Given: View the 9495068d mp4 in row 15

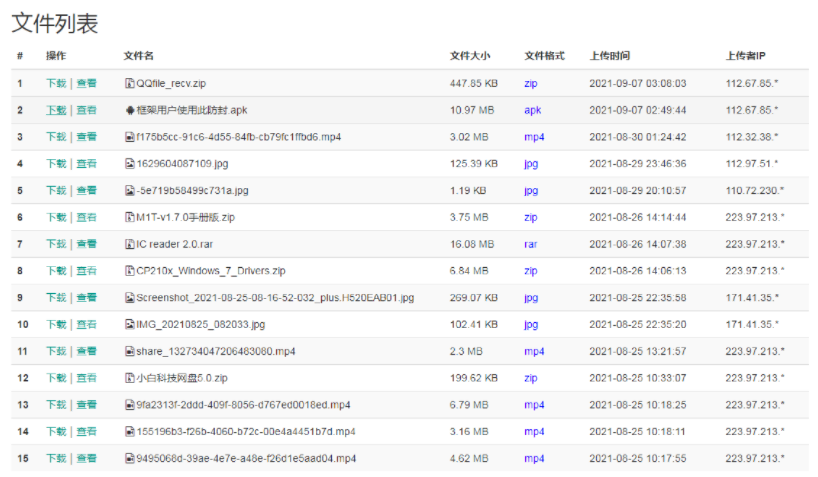Looking at the screenshot, I should [87, 458].
